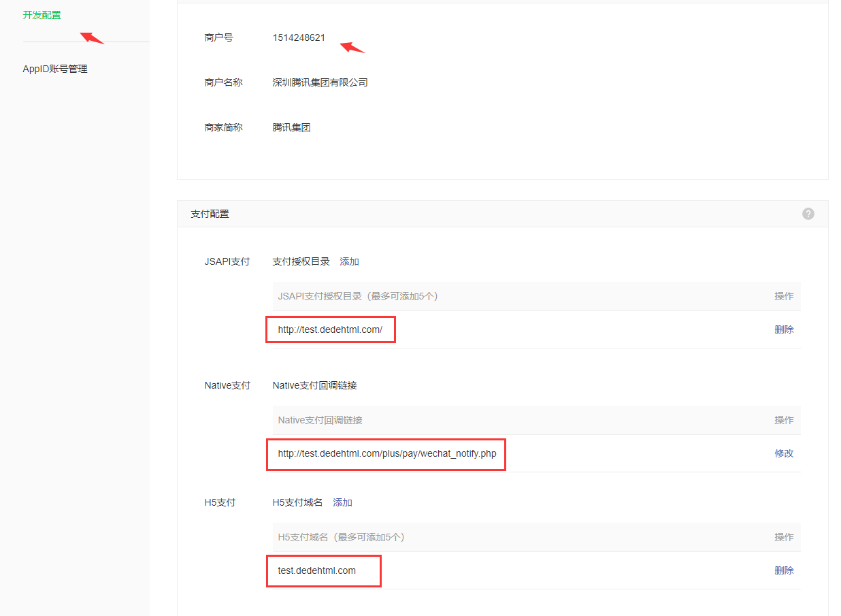The image size is (841, 616).
Task: Click the merchant name 深圳腾讯集团有限公司
Action: click(320, 82)
